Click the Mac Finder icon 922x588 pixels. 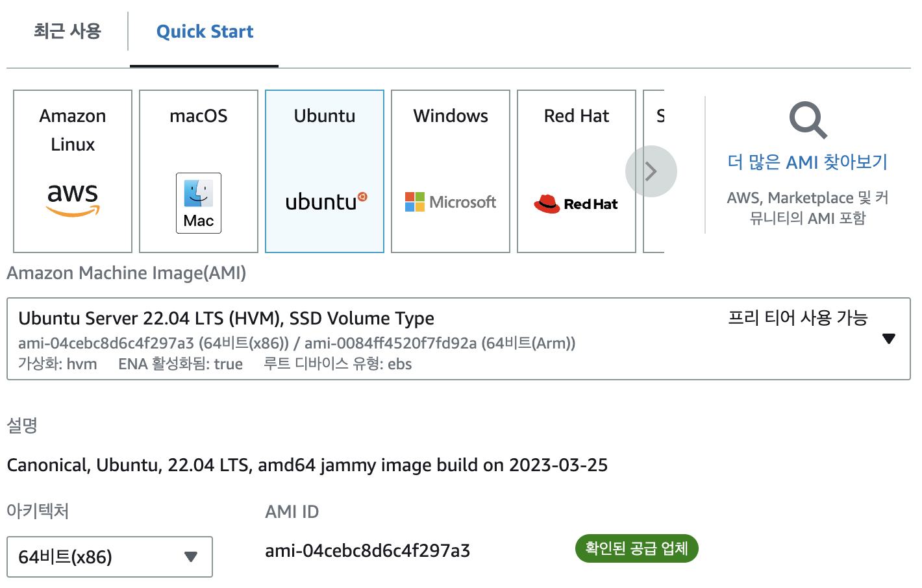coord(199,203)
